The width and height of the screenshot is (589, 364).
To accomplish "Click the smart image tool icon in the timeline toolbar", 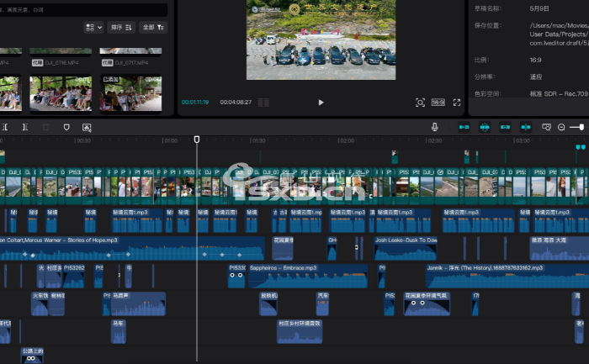I will click(87, 128).
